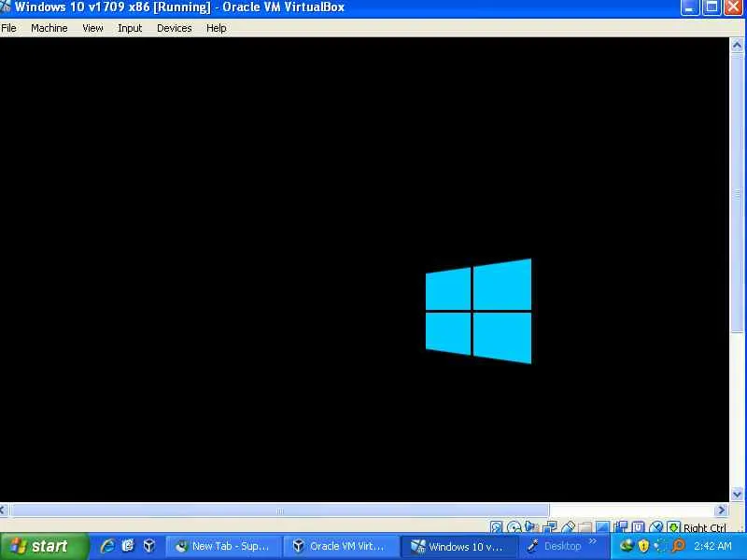Click the second Quick Launch icon
The height and width of the screenshot is (560, 747).
point(128,546)
